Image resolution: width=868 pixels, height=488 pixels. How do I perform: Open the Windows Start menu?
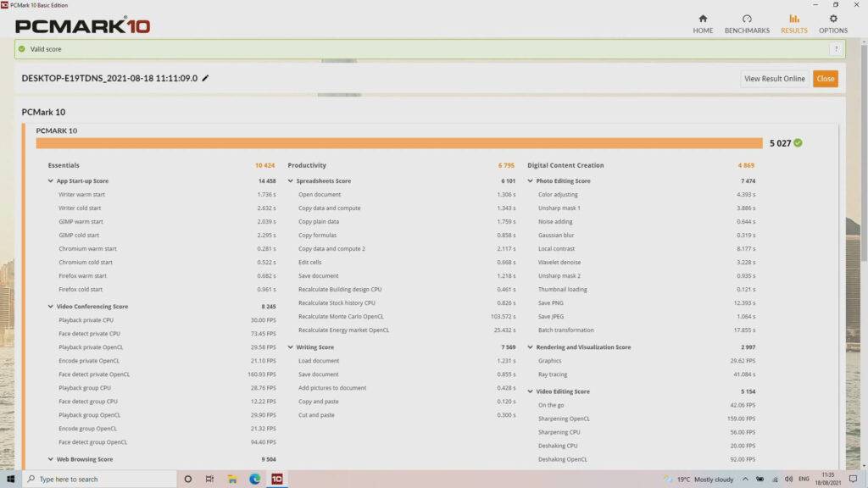pos(10,480)
